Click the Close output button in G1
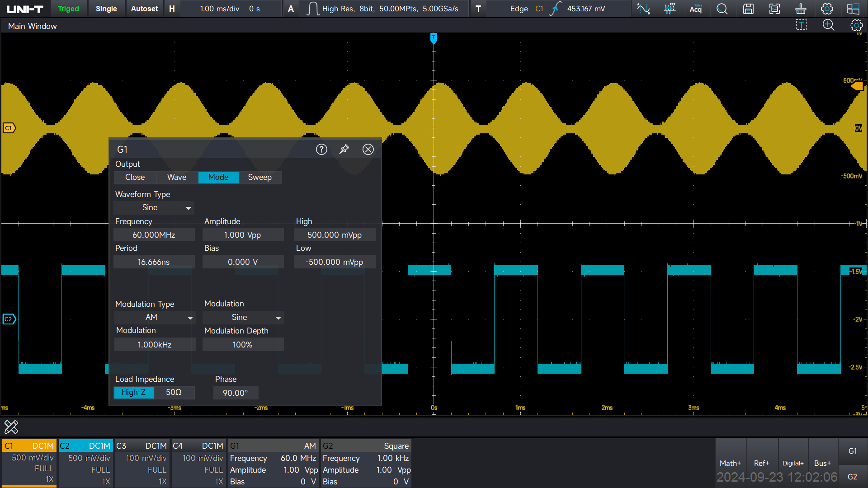The image size is (868, 488). pos(135,177)
